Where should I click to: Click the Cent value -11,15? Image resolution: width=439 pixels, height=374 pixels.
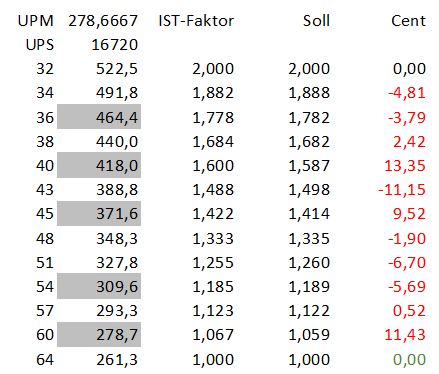402,190
